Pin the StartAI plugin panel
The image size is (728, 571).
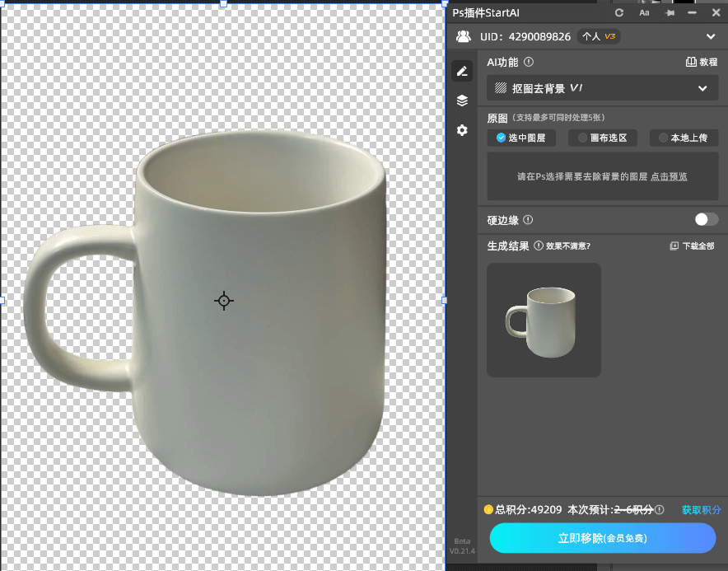(669, 12)
